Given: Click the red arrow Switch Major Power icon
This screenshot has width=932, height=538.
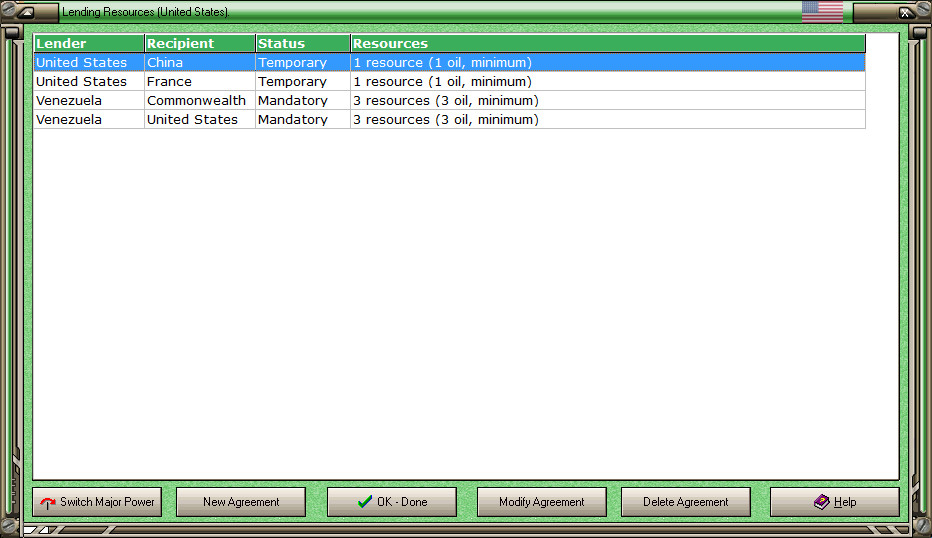Looking at the screenshot, I should pos(48,503).
